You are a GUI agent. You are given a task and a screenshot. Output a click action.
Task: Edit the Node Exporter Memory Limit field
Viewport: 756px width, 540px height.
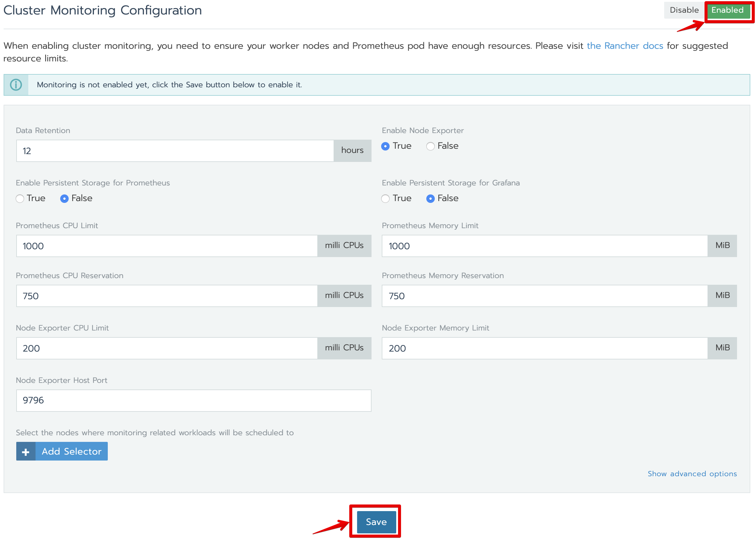pos(544,348)
